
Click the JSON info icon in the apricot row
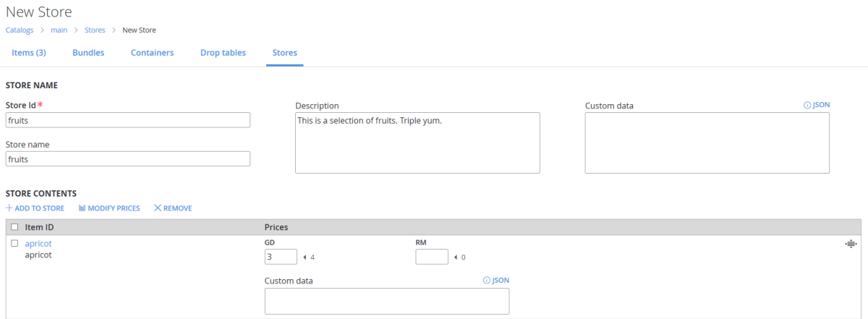(x=486, y=280)
